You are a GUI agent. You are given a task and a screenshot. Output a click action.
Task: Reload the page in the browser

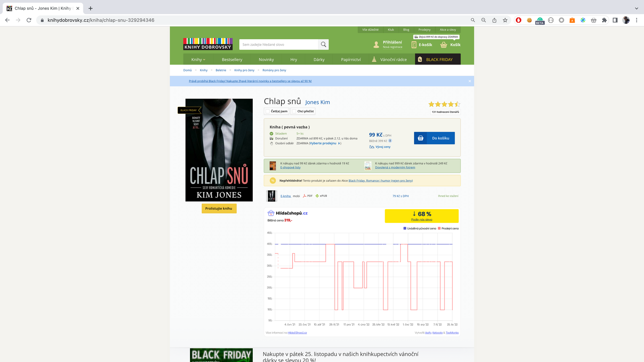29,20
